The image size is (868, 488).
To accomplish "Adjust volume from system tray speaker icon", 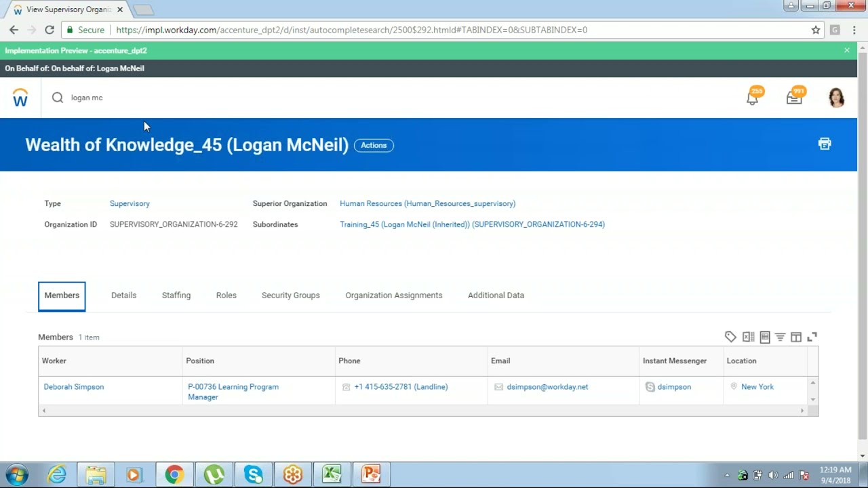I will coord(773,475).
